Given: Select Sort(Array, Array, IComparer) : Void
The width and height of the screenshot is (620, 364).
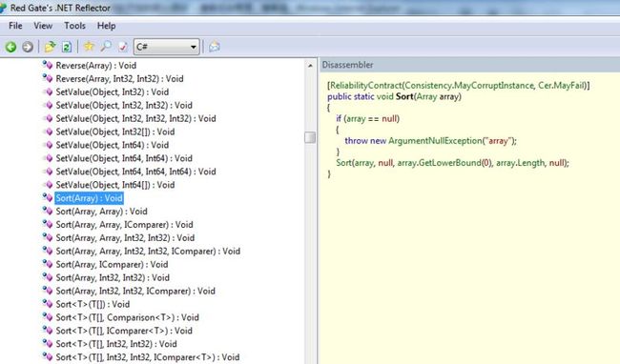Looking at the screenshot, I should [124, 225].
